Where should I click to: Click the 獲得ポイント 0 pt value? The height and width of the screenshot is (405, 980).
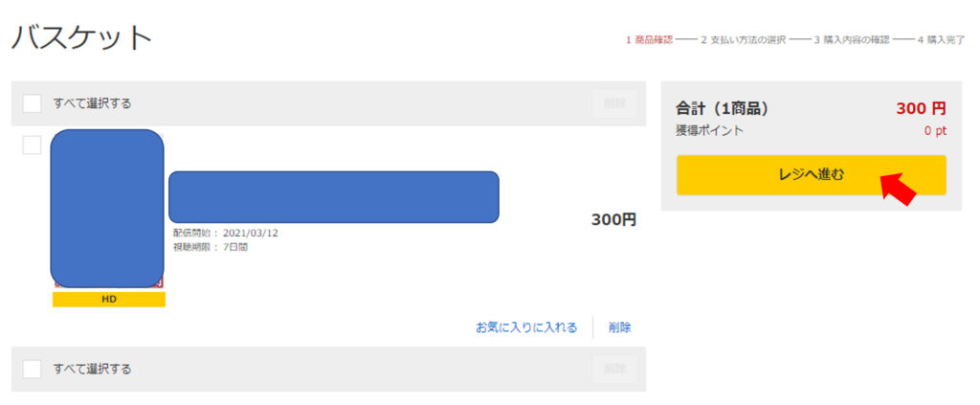pos(935,131)
